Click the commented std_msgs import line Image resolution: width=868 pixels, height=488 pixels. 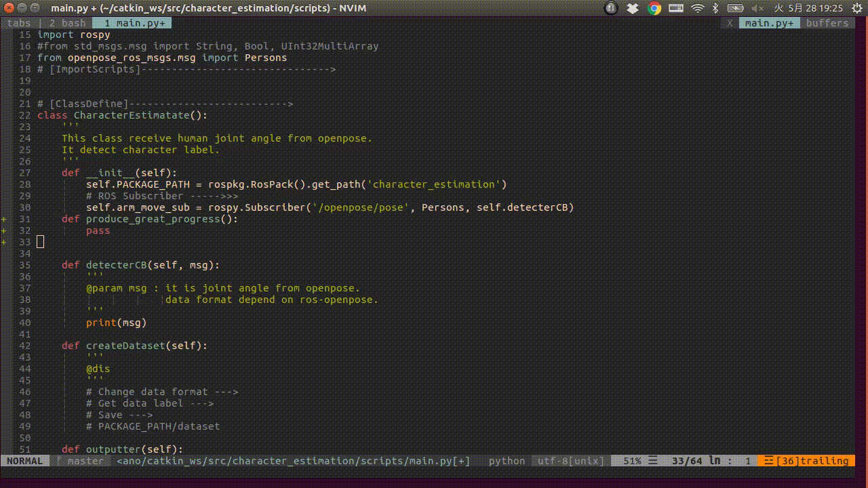coord(208,46)
